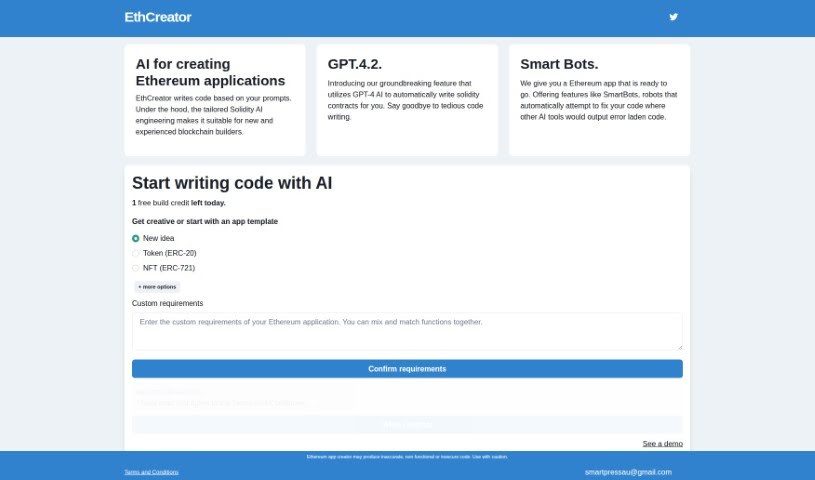The width and height of the screenshot is (815, 480).
Task: Click the Smart Bots. card heading
Action: tap(559, 64)
